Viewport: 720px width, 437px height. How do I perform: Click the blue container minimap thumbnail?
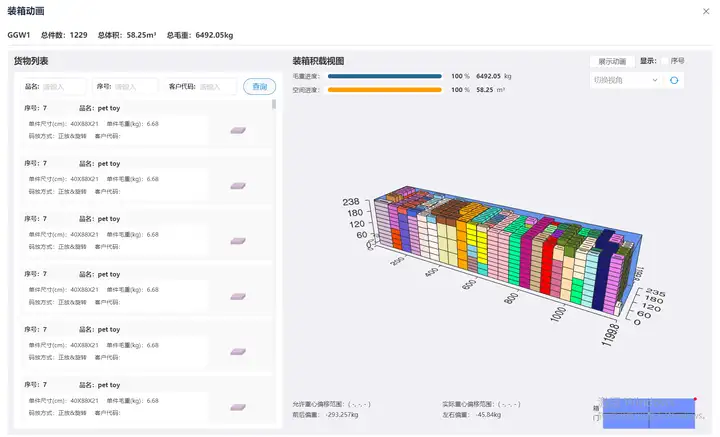(649, 413)
